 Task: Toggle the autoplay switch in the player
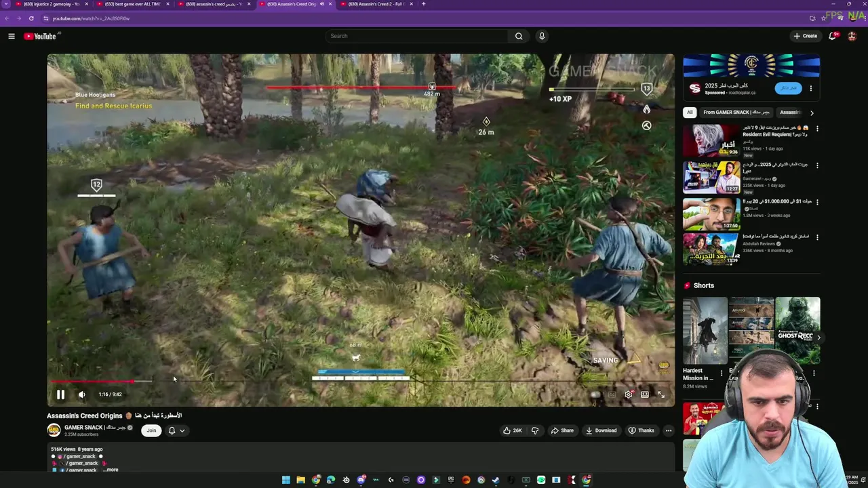tap(595, 394)
